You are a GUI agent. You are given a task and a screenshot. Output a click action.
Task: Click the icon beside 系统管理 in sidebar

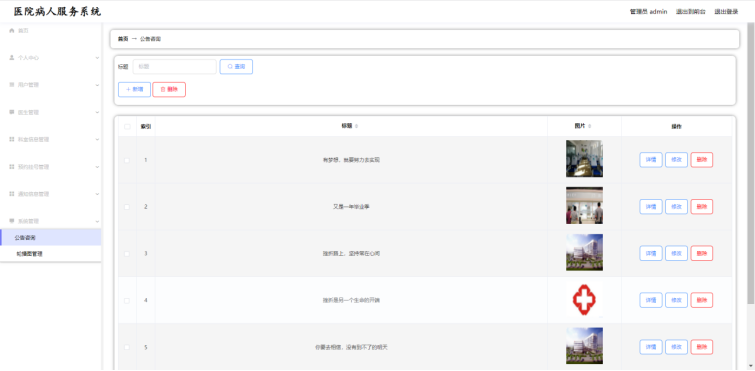12,221
